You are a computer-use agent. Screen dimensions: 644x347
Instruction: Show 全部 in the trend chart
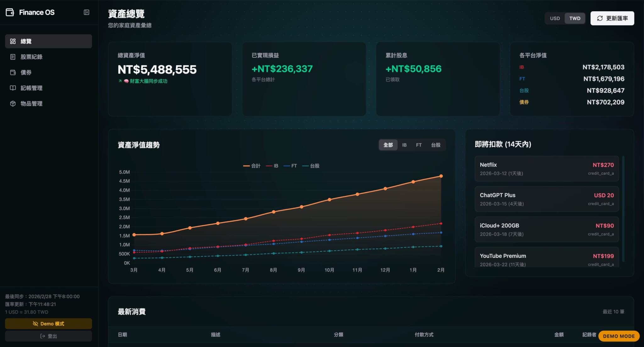pos(388,145)
